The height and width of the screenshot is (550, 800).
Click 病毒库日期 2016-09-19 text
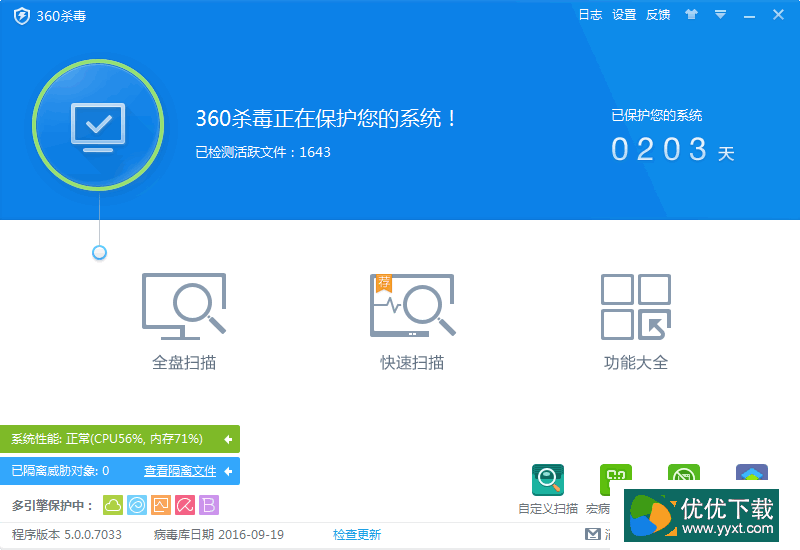click(x=219, y=535)
